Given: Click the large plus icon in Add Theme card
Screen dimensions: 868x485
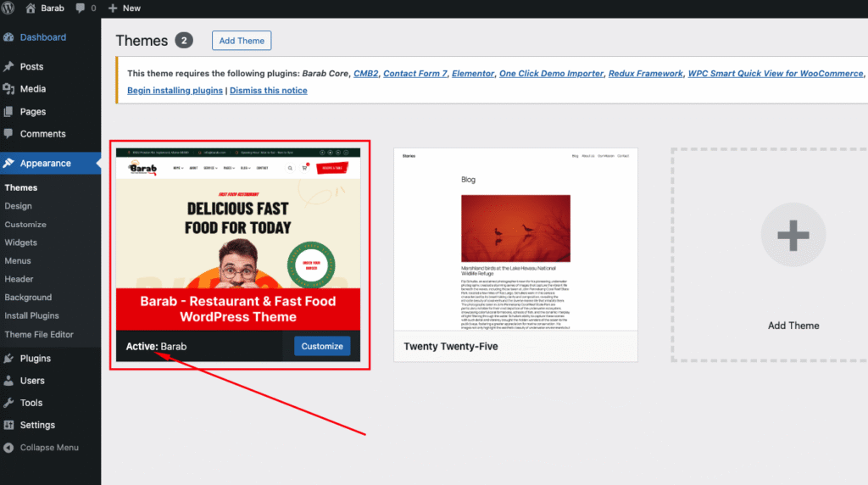Looking at the screenshot, I should 793,235.
